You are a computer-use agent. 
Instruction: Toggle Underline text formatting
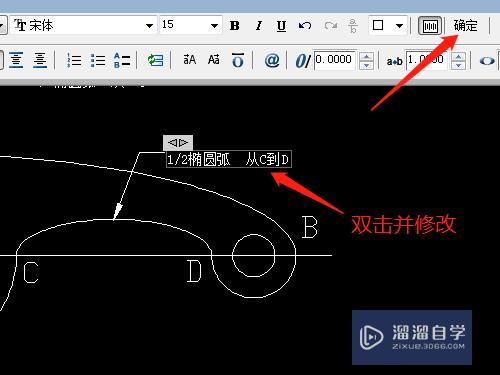click(x=281, y=26)
